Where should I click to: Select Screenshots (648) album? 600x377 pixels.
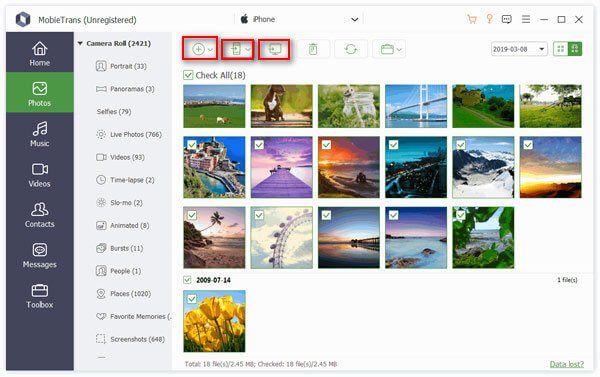pos(130,339)
